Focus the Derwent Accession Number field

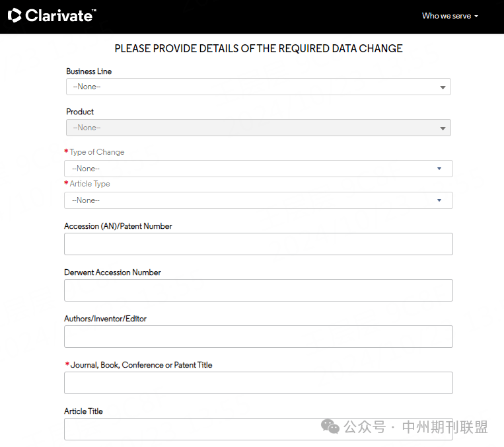pos(258,290)
